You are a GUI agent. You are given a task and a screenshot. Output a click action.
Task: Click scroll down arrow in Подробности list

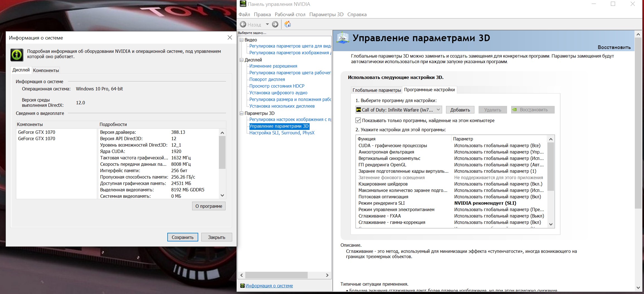tap(222, 195)
